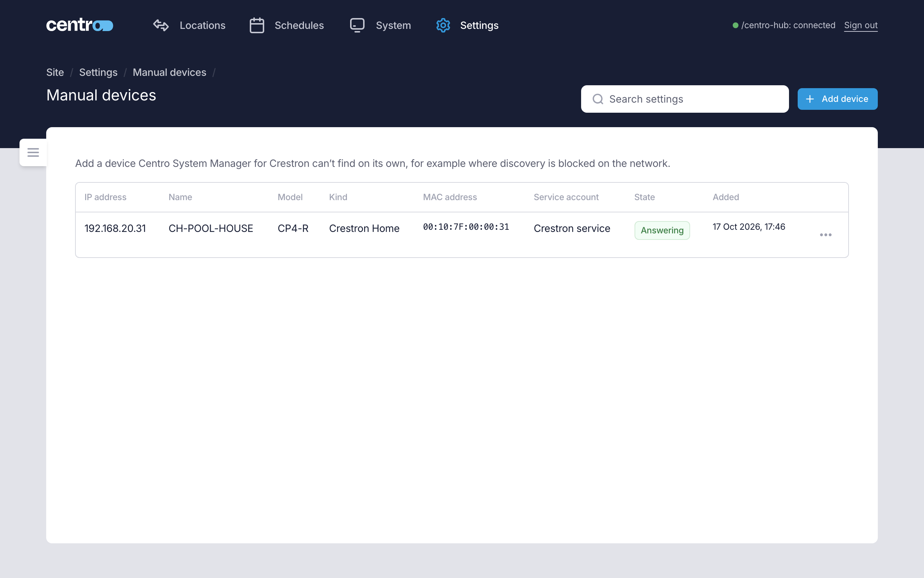This screenshot has width=924, height=578.
Task: Go to the Manual devices breadcrumb
Action: [170, 72]
